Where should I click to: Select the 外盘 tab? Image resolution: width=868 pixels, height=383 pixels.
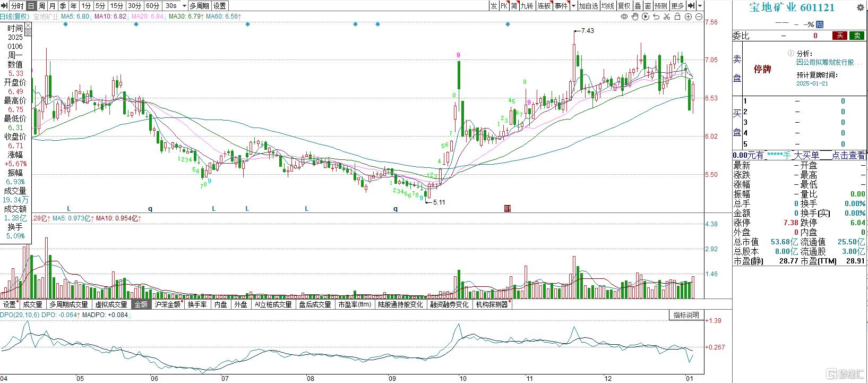(x=240, y=304)
